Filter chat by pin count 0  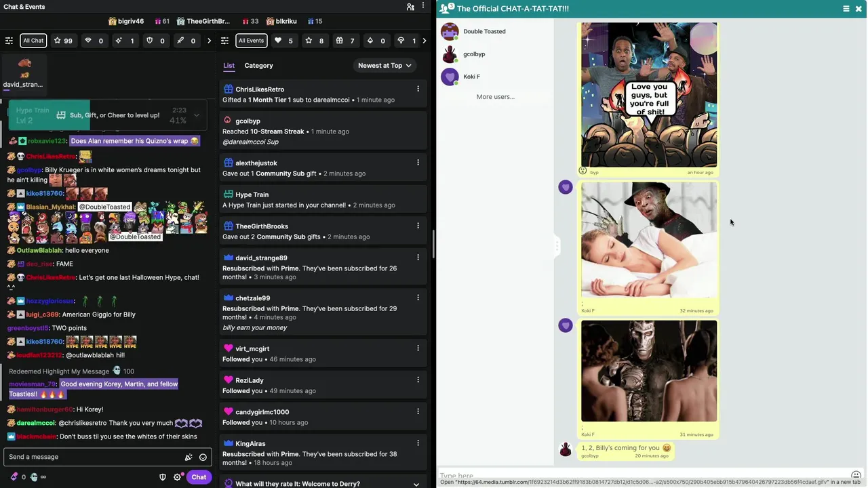tap(186, 41)
